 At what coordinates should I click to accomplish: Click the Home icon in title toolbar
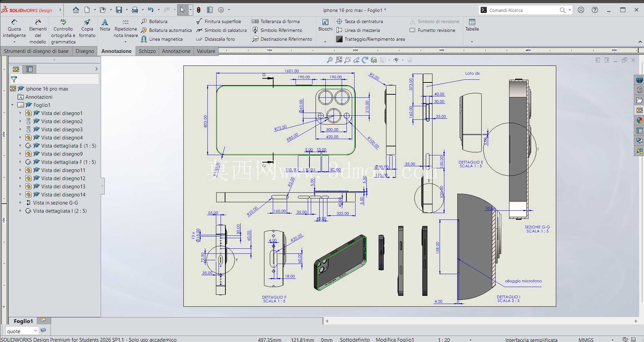(x=76, y=10)
